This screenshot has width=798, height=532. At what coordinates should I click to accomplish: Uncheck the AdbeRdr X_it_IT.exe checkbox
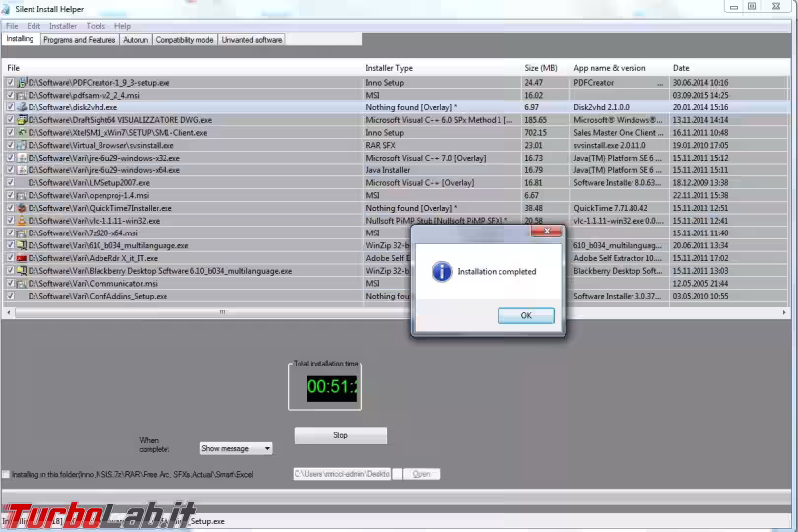coord(10,258)
